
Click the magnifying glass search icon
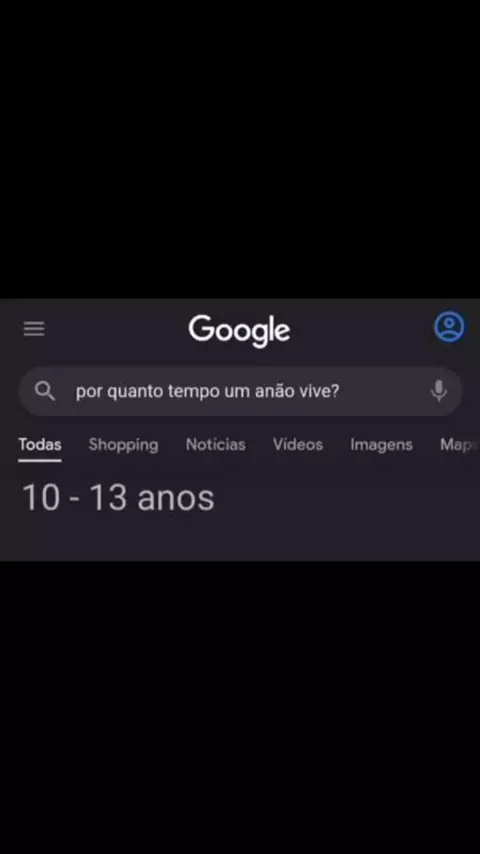pos(45,391)
